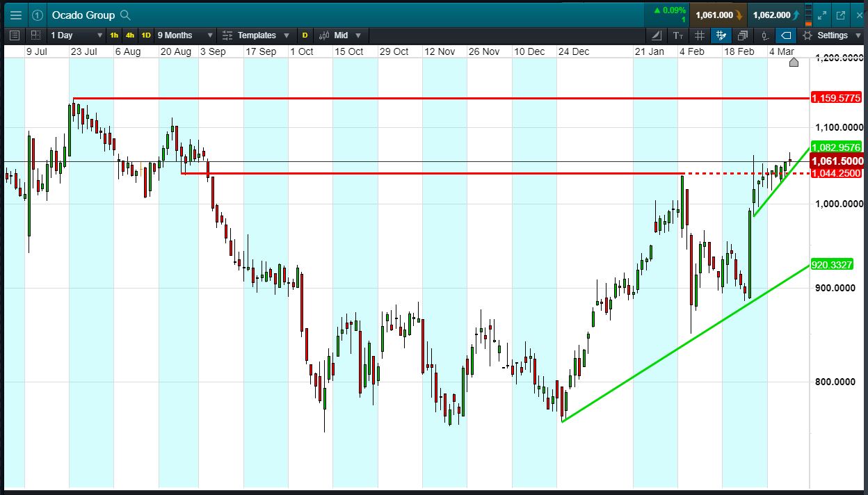This screenshot has height=495, width=868.
Task: Click the 1,000.0000 price axis label
Action: [839, 204]
